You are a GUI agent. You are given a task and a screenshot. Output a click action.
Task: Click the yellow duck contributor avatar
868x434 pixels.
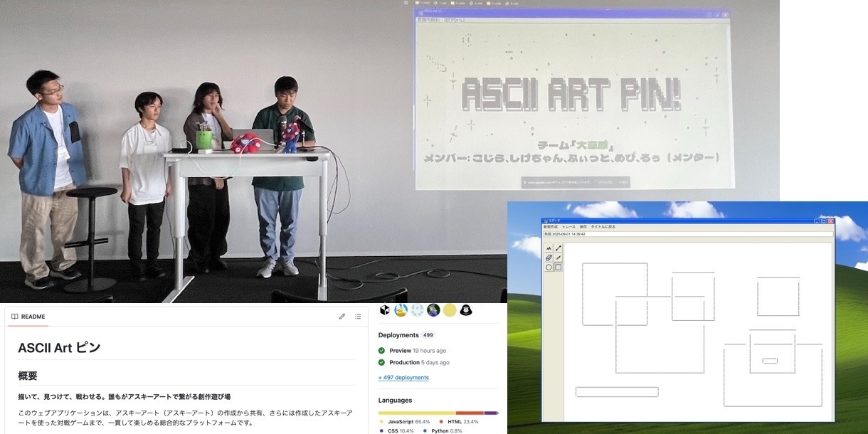(x=401, y=310)
